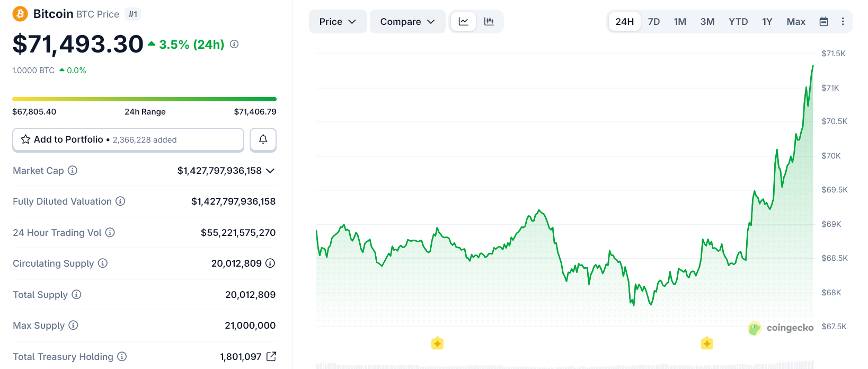Image resolution: width=868 pixels, height=369 pixels.
Task: Click the first yellow chart event marker
Action: pyautogui.click(x=437, y=343)
